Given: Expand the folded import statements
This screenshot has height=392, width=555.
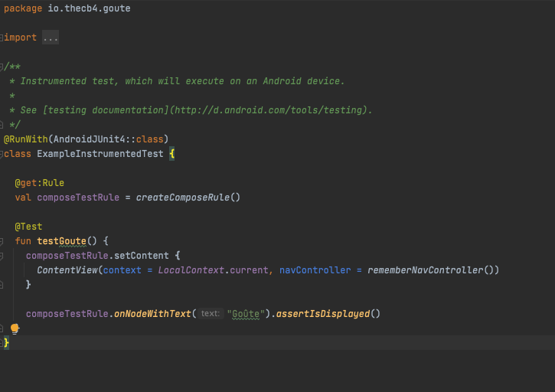Looking at the screenshot, I should 51,38.
